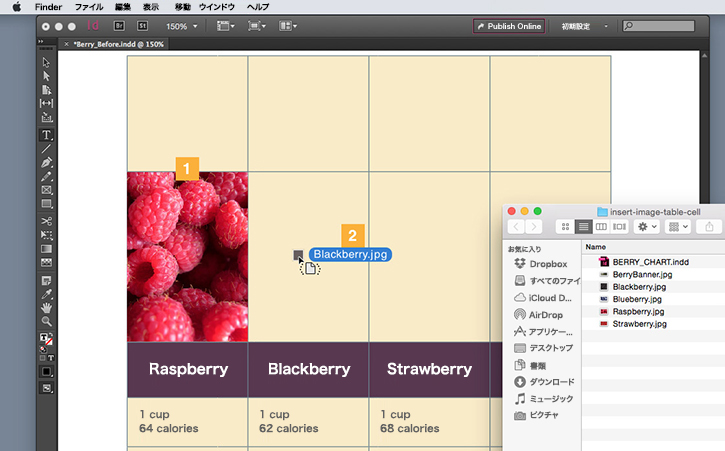725x451 pixels.
Task: Select the Direct Selection tool
Action: click(x=46, y=76)
